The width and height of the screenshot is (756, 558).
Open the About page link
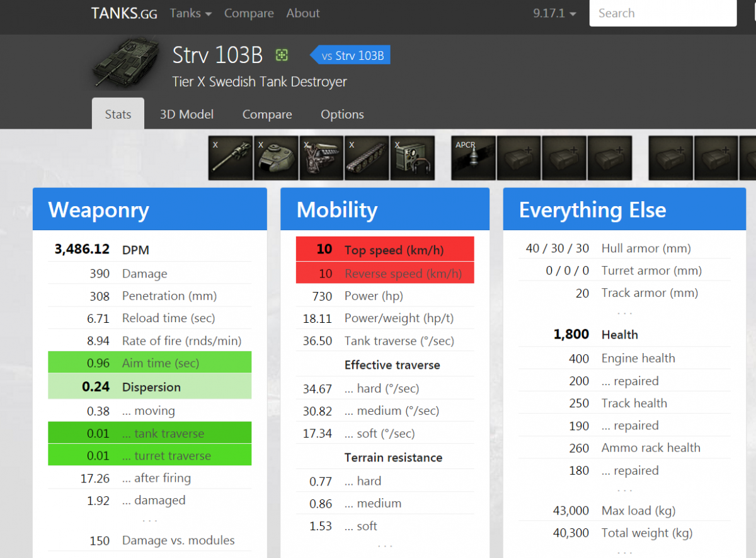coord(303,13)
